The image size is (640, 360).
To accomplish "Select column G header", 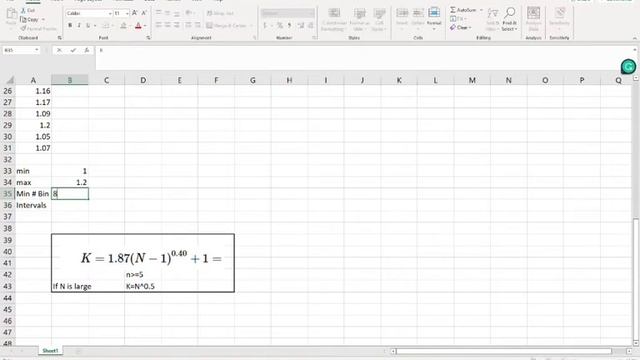I will coord(253,80).
